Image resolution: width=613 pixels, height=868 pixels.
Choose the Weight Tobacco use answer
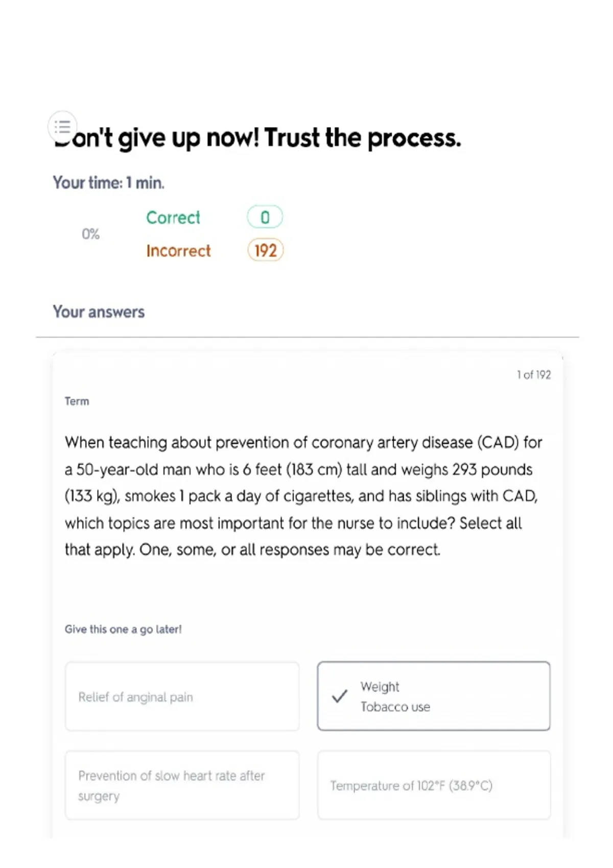[x=434, y=696]
